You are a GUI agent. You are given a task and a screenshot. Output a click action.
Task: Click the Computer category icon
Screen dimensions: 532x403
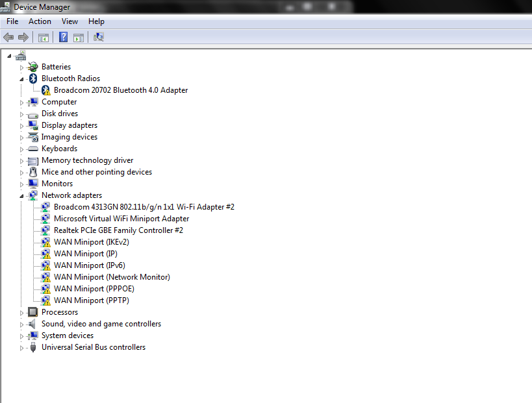pyautogui.click(x=33, y=102)
